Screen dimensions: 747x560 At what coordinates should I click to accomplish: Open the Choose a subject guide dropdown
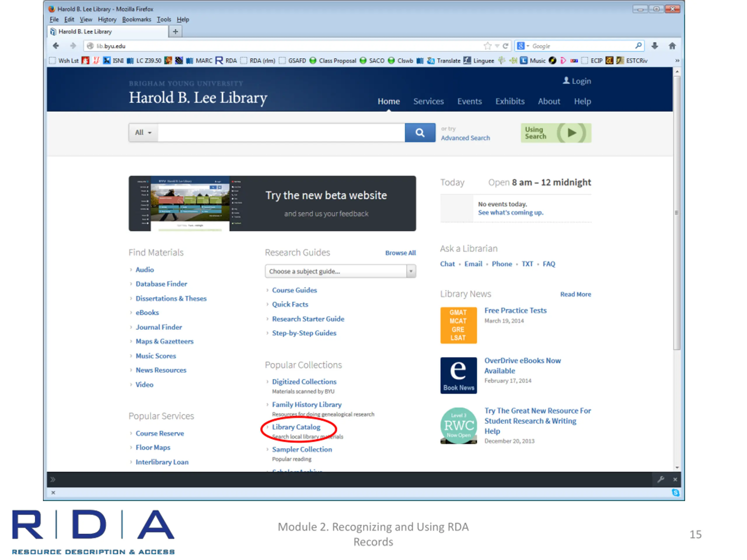coord(341,271)
